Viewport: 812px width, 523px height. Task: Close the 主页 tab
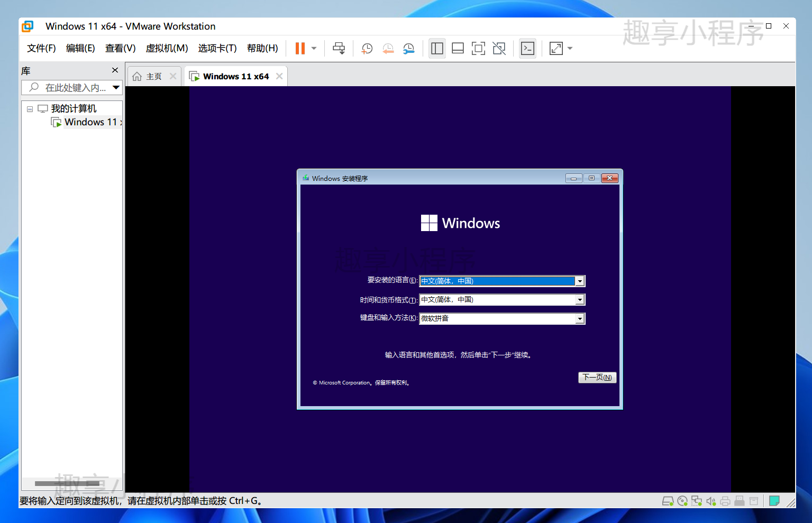coord(173,76)
